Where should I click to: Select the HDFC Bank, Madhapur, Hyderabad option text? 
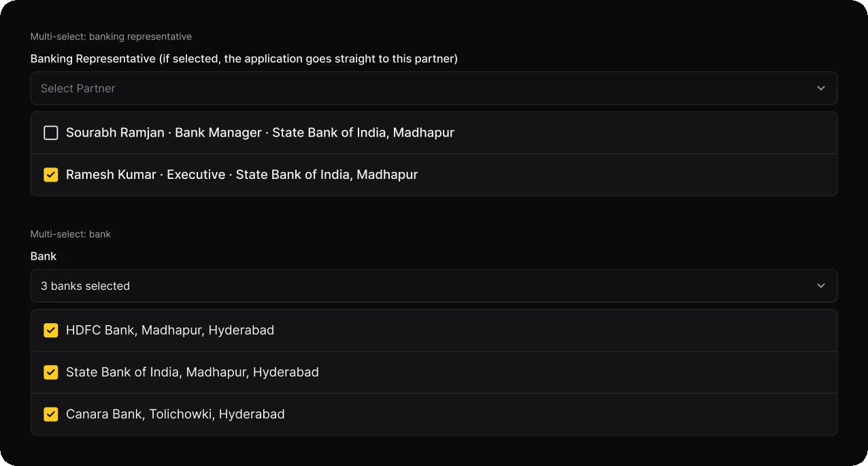pyautogui.click(x=170, y=331)
